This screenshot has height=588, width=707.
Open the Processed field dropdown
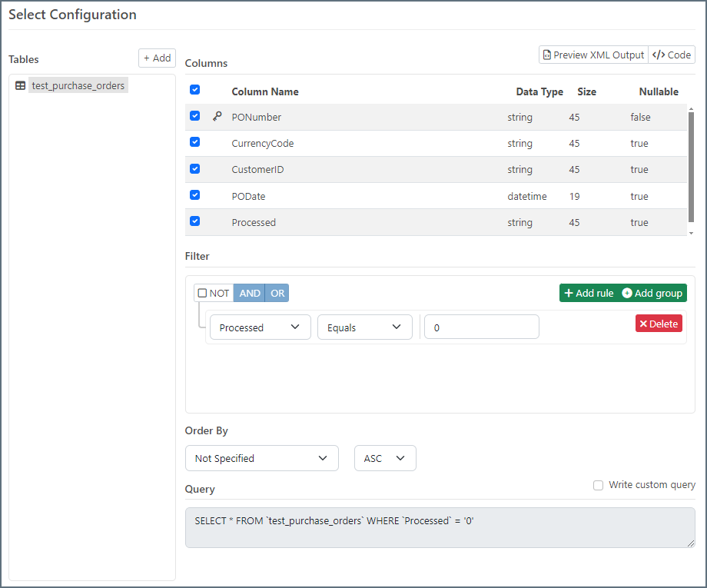click(260, 327)
